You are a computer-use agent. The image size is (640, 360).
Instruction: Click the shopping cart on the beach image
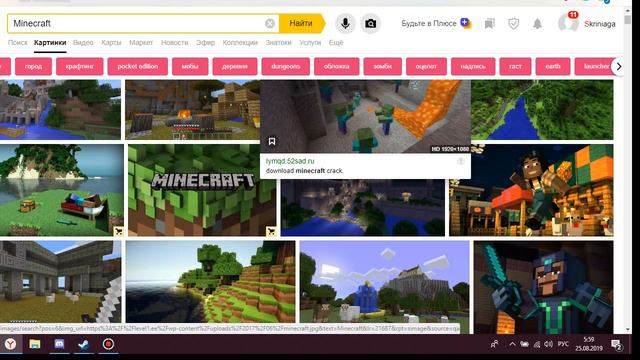[118, 231]
